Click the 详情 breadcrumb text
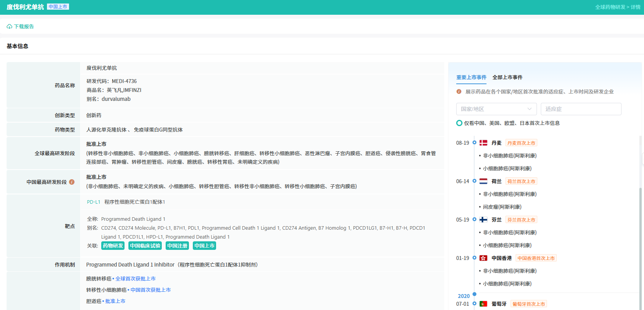Viewport: 644px width, 310px height. pyautogui.click(x=635, y=7)
